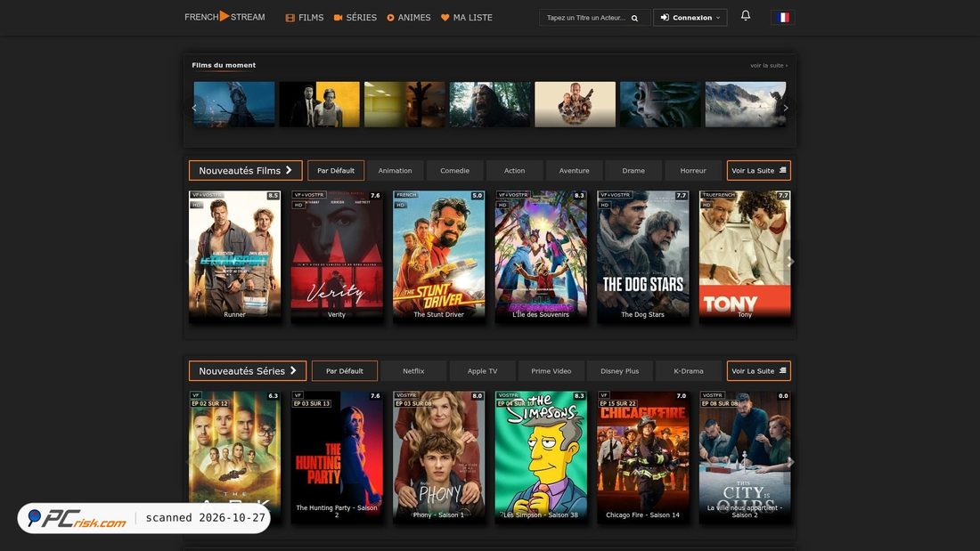Expand the Connexion dropdown
Image resolution: width=980 pixels, height=551 pixels.
[690, 18]
